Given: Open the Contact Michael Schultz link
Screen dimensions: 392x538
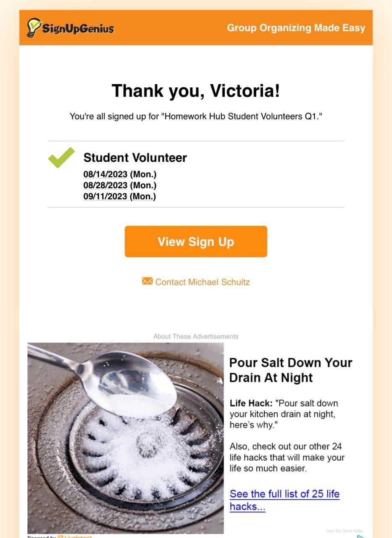Looking at the screenshot, I should point(202,282).
